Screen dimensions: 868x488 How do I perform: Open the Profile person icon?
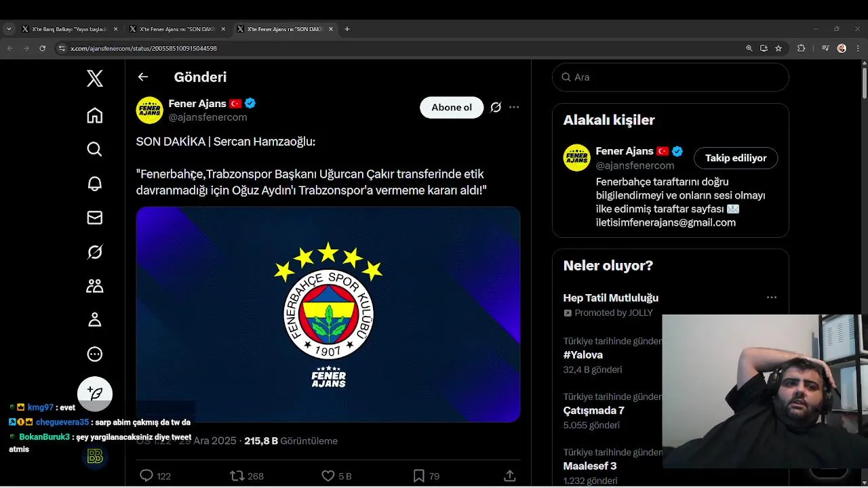(95, 320)
